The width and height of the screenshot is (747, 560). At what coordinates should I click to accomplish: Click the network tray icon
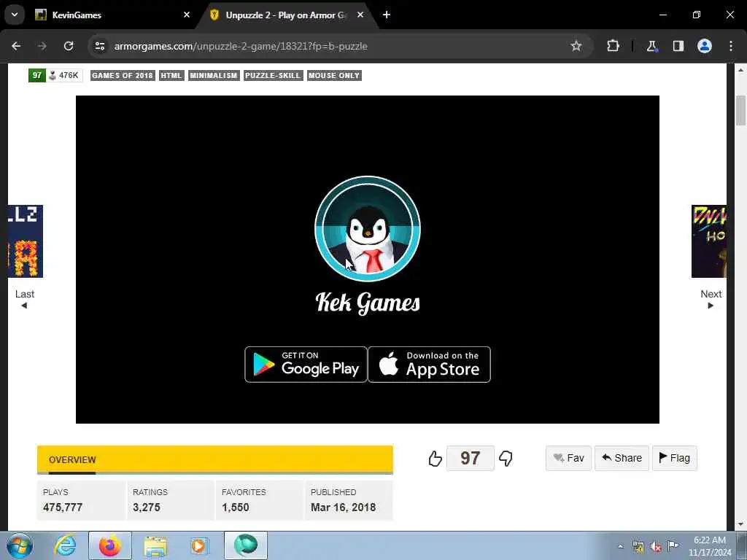[x=638, y=547]
